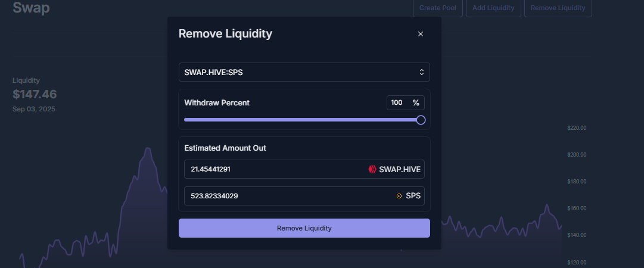
Task: Click the percent sign next to 100
Action: click(x=416, y=102)
